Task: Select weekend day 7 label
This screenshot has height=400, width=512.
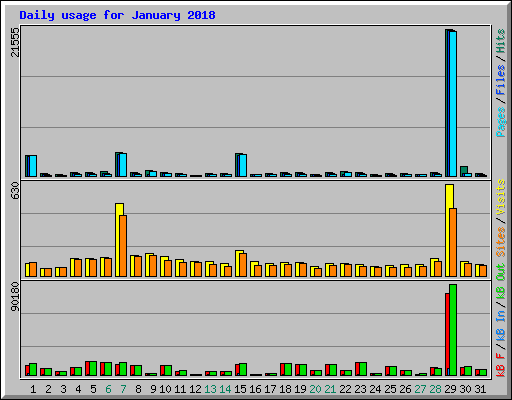Action: pos(123,389)
